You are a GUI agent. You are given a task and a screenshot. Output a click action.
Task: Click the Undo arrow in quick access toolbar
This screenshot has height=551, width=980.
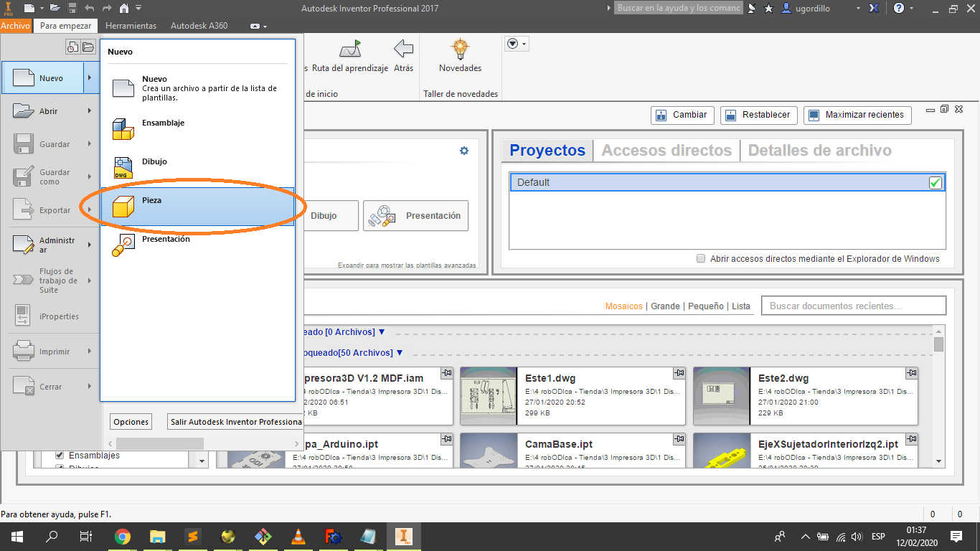tap(90, 8)
